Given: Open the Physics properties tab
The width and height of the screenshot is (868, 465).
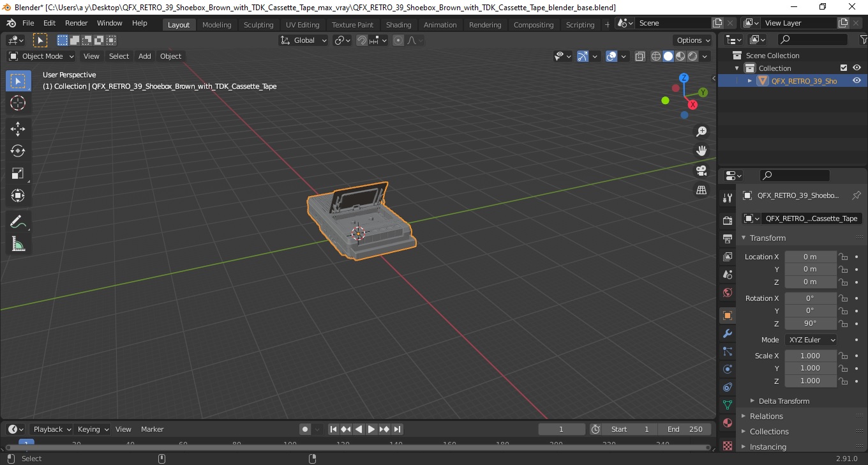Looking at the screenshot, I should point(728,369).
